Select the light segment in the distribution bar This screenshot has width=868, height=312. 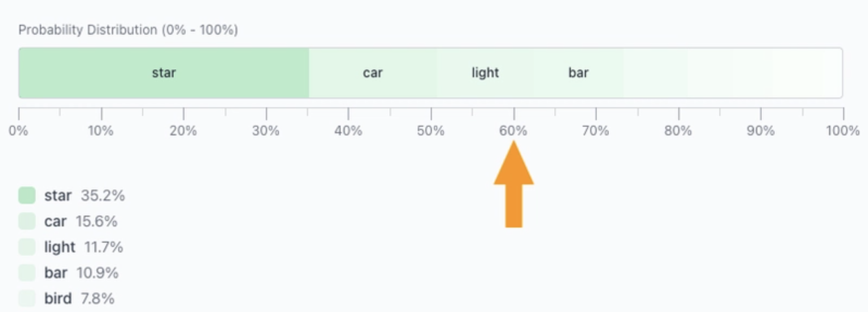pyautogui.click(x=485, y=73)
